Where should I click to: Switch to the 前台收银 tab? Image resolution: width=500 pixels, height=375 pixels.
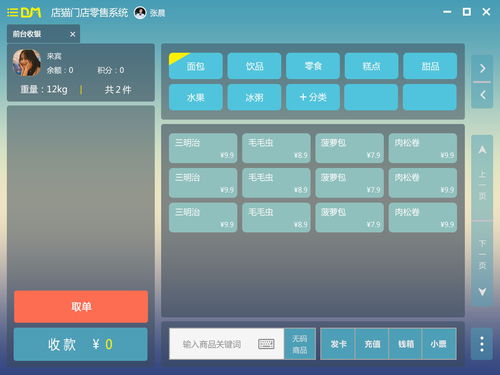[43, 34]
